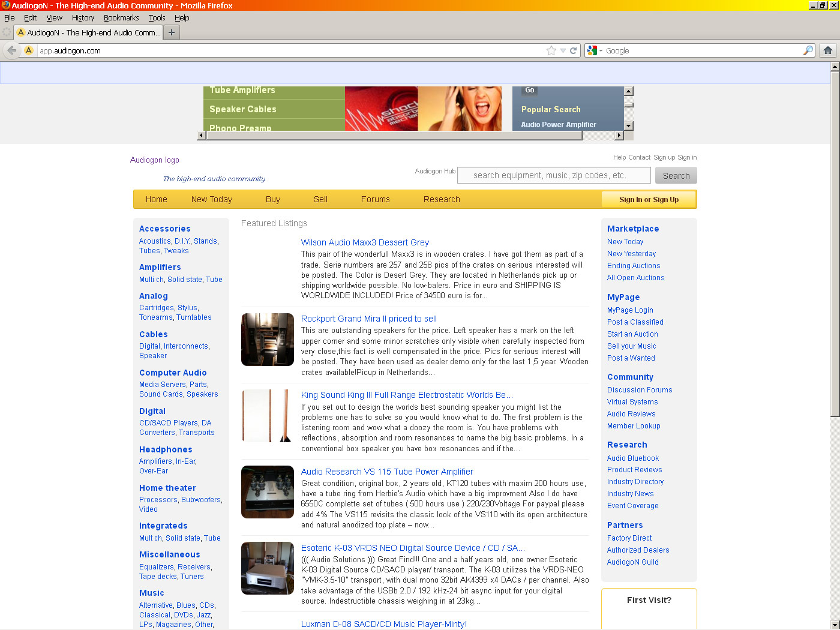The width and height of the screenshot is (840, 630).
Task: Click the bookmark star icon in address bar
Action: [551, 50]
